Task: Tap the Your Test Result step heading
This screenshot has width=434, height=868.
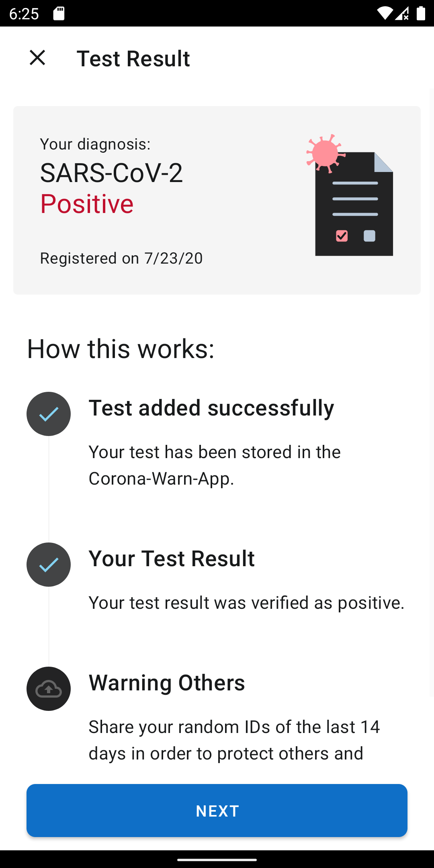Action: tap(172, 558)
